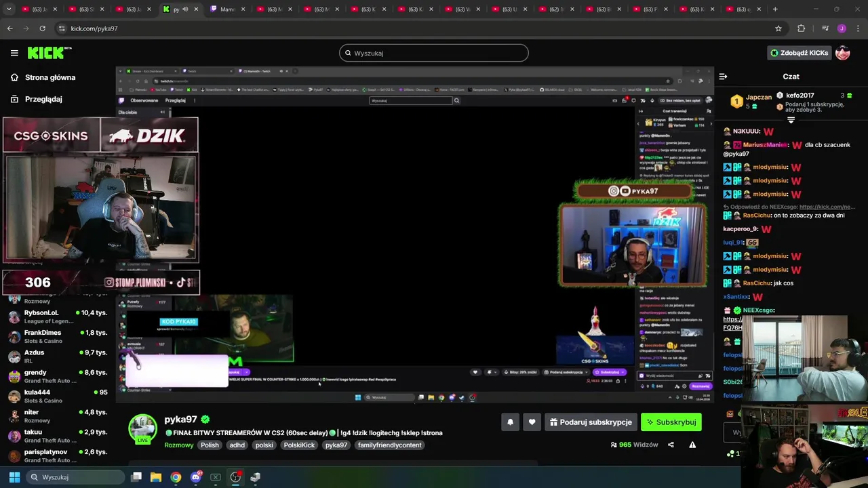Click the KICK logo

click(49, 53)
